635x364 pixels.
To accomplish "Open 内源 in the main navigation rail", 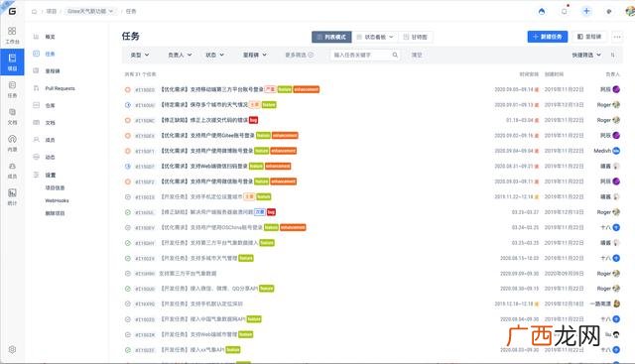I will (12, 144).
